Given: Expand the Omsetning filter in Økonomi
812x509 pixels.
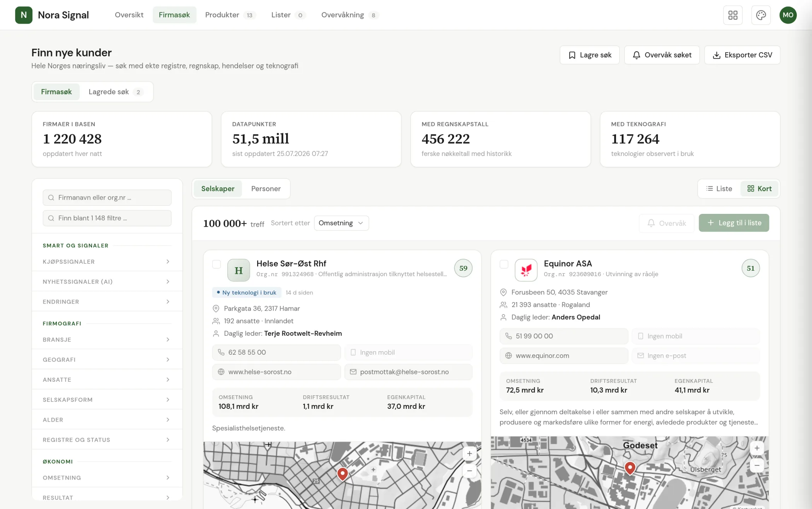Looking at the screenshot, I should (107, 478).
